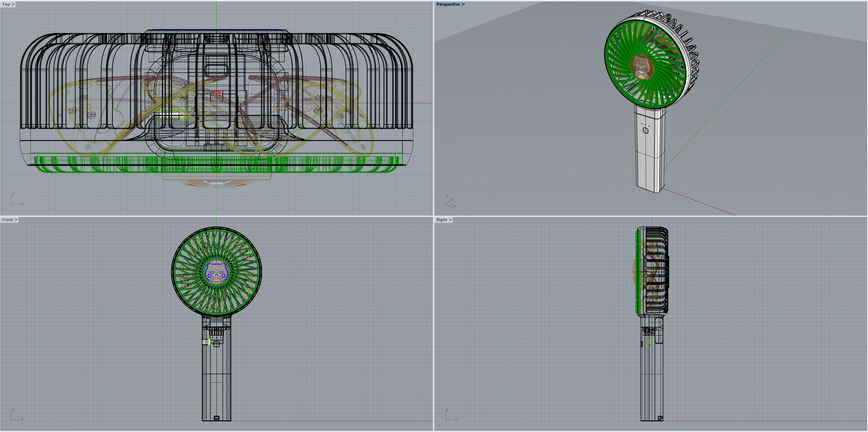Open the Right viewport title menu
868x432 pixels.
442,219
